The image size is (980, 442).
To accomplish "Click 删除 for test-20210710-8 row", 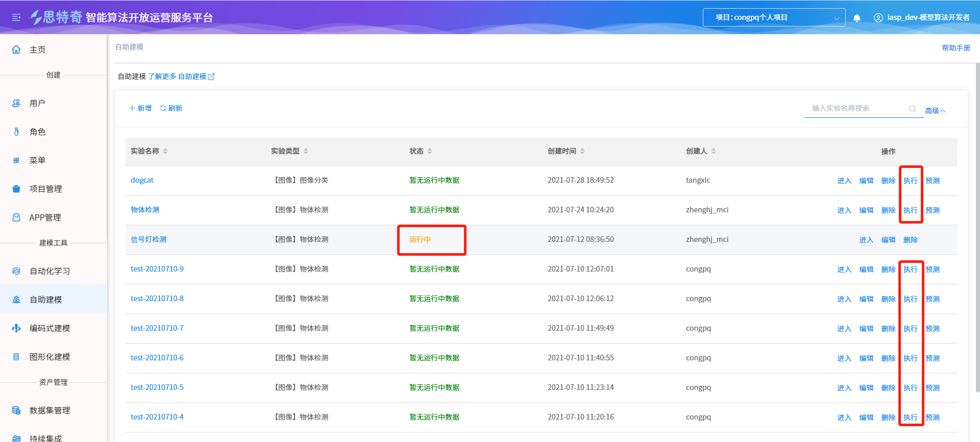I will [889, 299].
